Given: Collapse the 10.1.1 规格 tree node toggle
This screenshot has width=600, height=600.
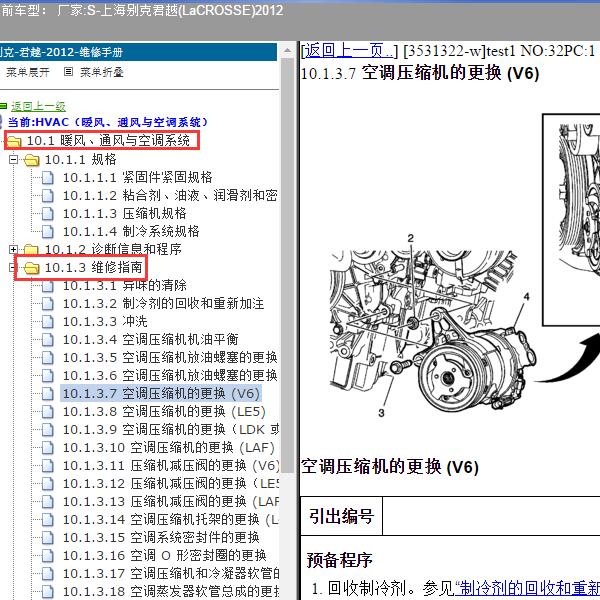Looking at the screenshot, I should [x=13, y=159].
